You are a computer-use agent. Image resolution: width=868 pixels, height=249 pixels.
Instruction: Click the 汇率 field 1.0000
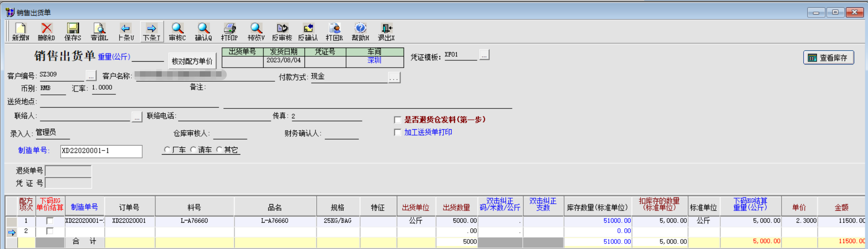click(x=103, y=88)
